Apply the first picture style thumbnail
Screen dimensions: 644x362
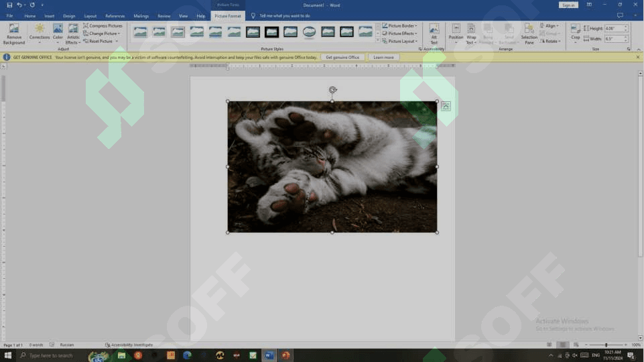point(140,32)
